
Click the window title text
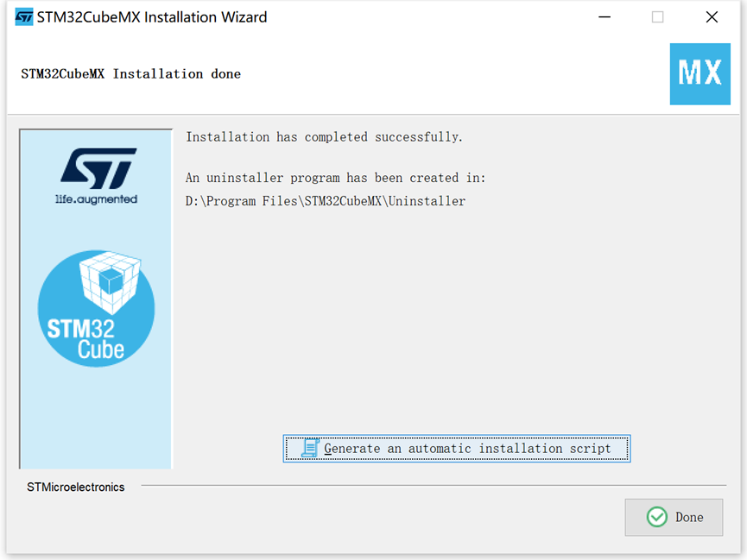(152, 17)
